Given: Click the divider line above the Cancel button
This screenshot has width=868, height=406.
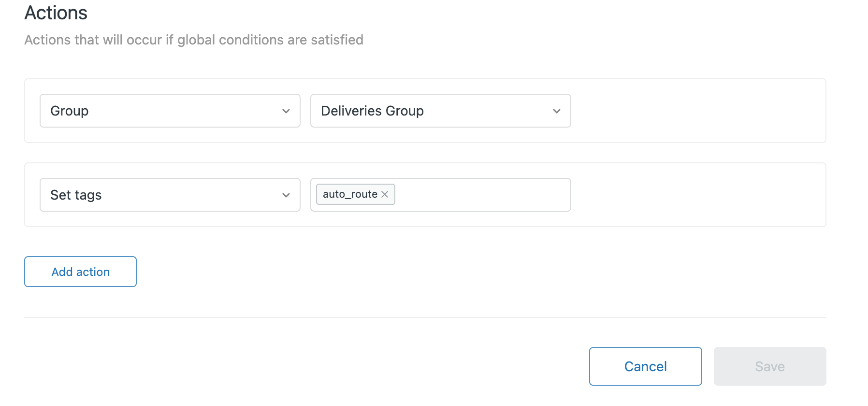Looking at the screenshot, I should (x=425, y=318).
